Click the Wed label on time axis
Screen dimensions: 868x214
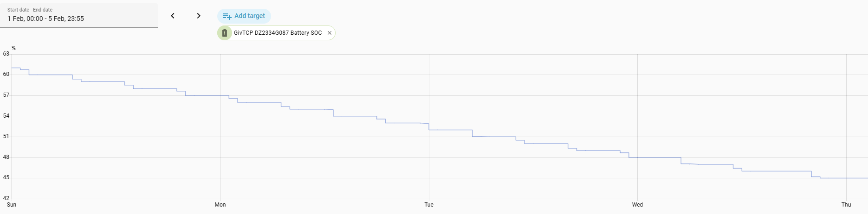click(637, 205)
